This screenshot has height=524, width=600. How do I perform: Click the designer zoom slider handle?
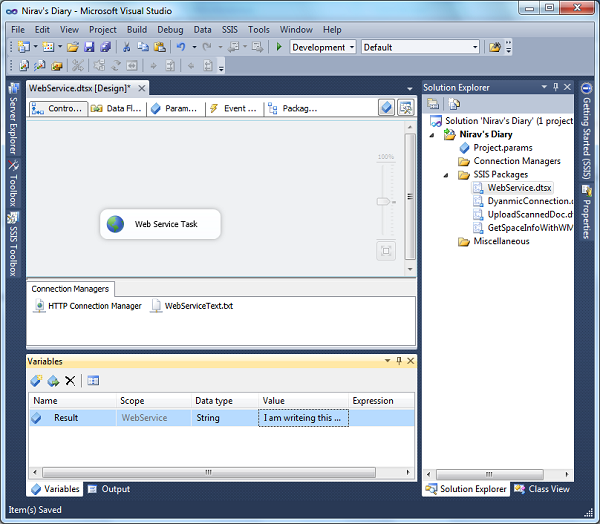tap(382, 201)
